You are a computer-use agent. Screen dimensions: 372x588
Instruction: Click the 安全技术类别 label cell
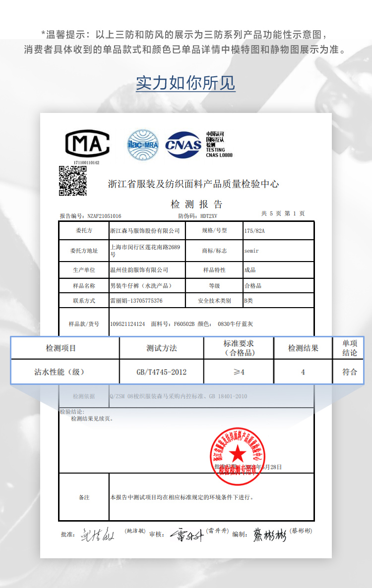214,301
